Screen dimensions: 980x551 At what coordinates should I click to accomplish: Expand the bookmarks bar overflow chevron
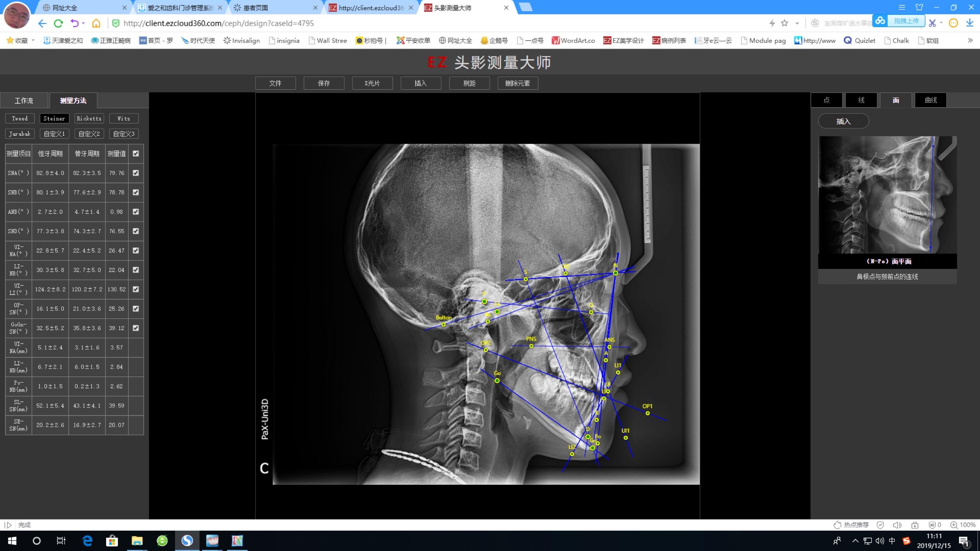click(970, 41)
